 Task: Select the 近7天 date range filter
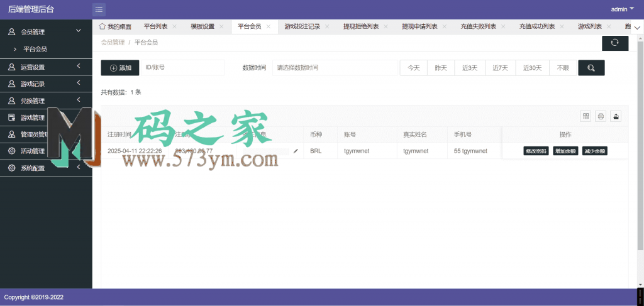tap(500, 68)
